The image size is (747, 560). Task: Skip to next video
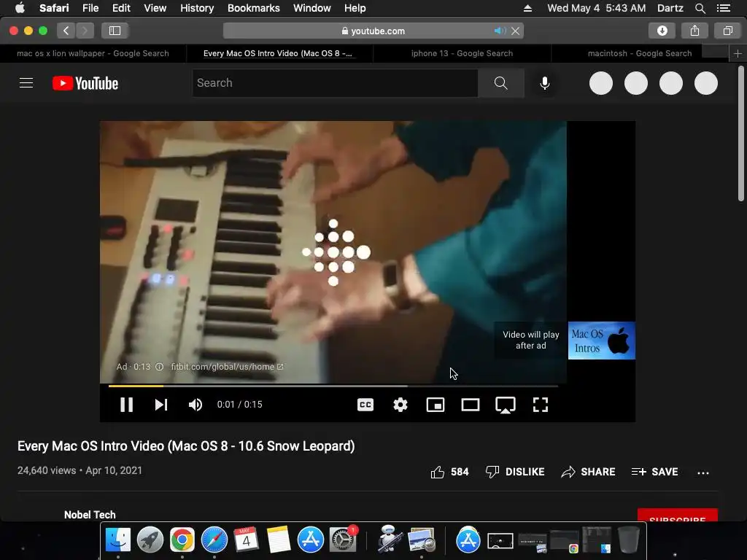pos(161,405)
